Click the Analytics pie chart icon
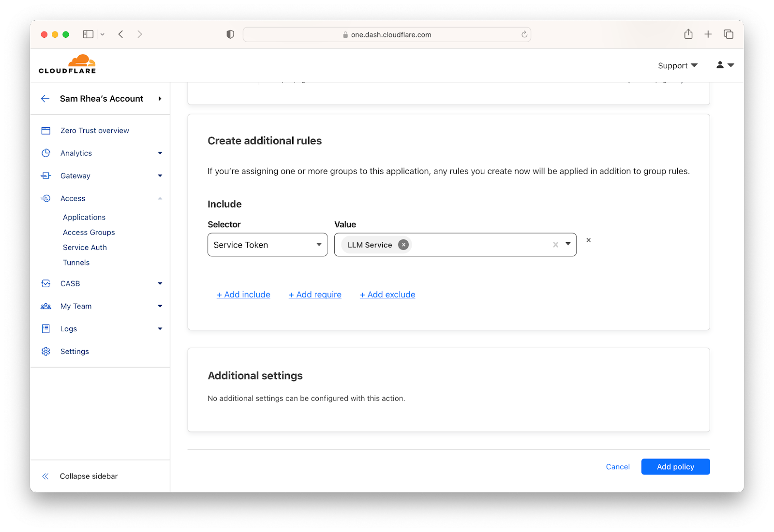The width and height of the screenshot is (774, 532). (46, 153)
